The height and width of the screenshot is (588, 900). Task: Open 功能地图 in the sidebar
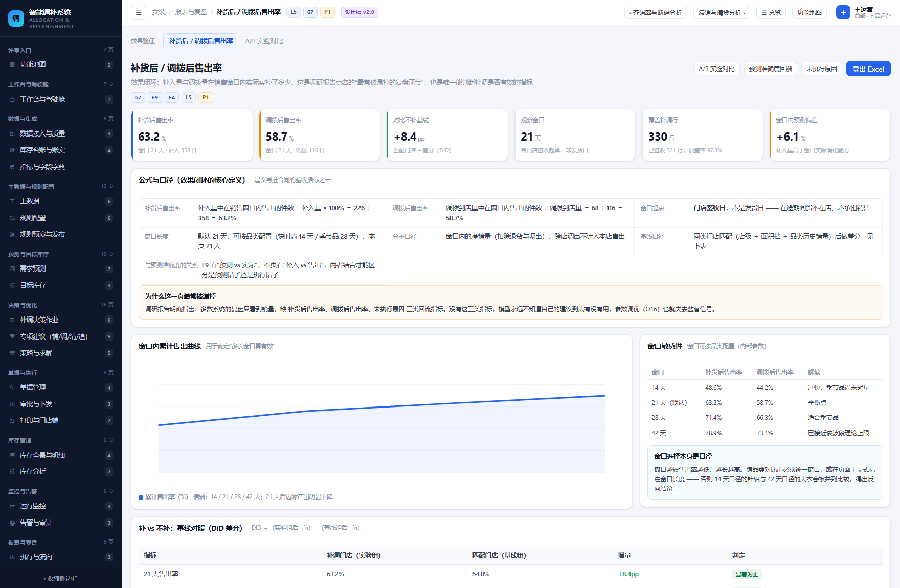click(x=61, y=65)
